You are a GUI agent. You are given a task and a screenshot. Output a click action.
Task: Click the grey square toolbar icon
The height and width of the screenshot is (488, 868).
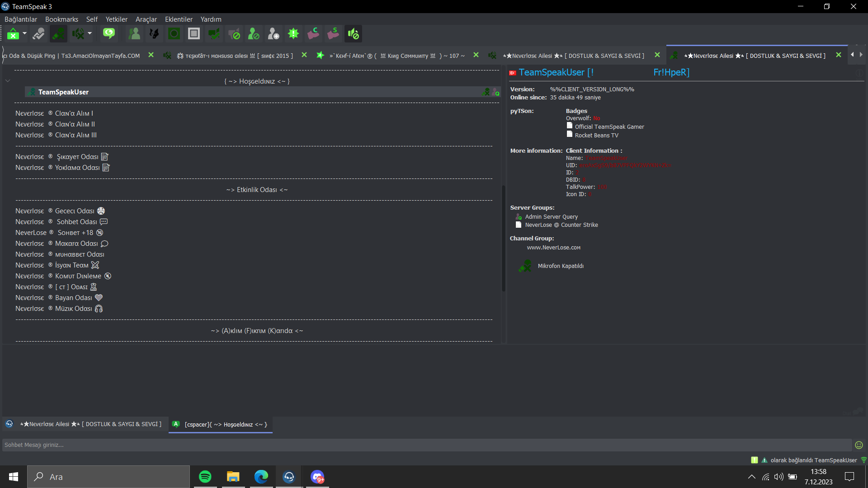click(x=194, y=34)
